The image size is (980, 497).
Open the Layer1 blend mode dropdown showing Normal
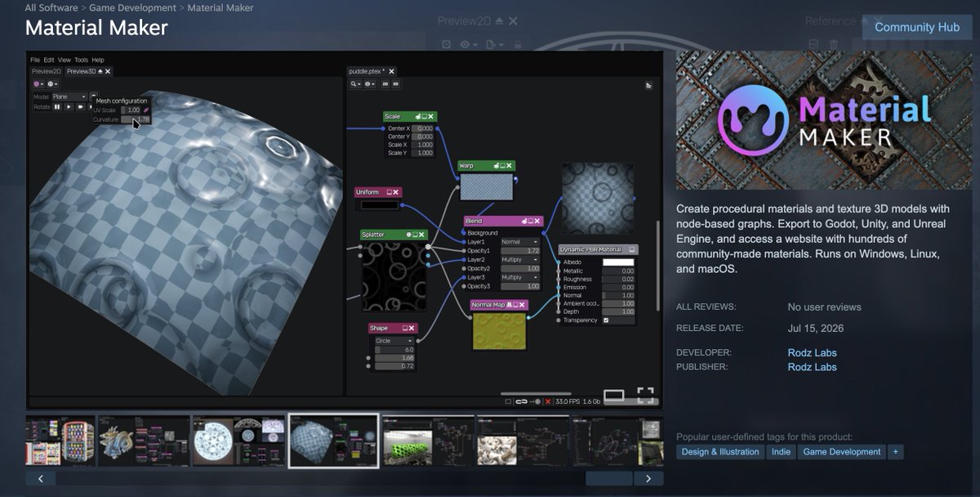tap(520, 242)
